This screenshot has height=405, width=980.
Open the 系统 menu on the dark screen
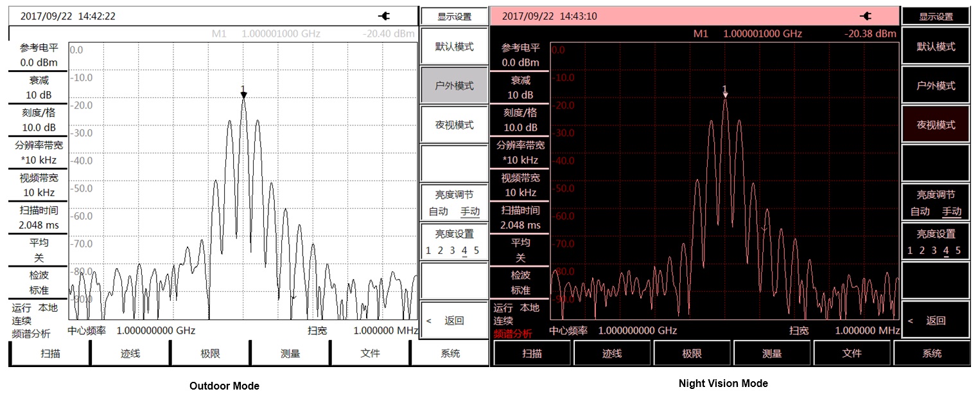[x=931, y=354]
